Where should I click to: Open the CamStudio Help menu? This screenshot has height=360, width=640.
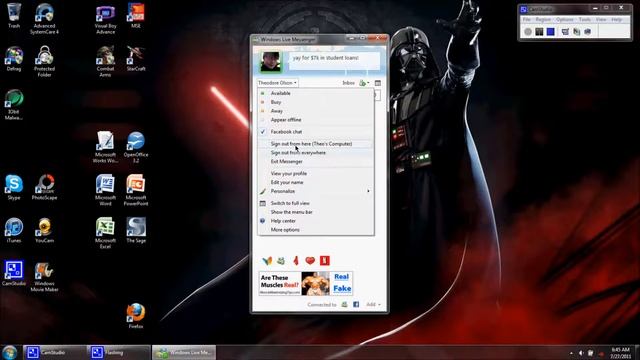pyautogui.click(x=617, y=19)
